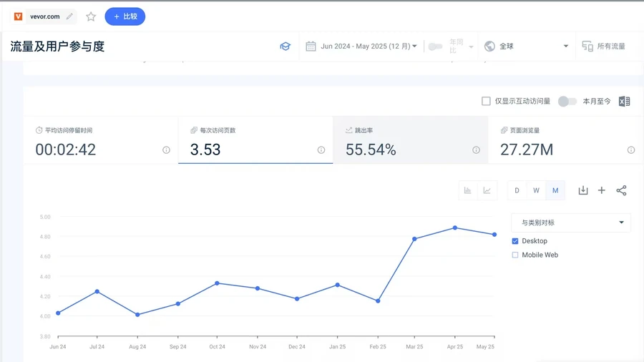
Task: Click the bounce icon beside 跳出率
Action: pyautogui.click(x=348, y=130)
